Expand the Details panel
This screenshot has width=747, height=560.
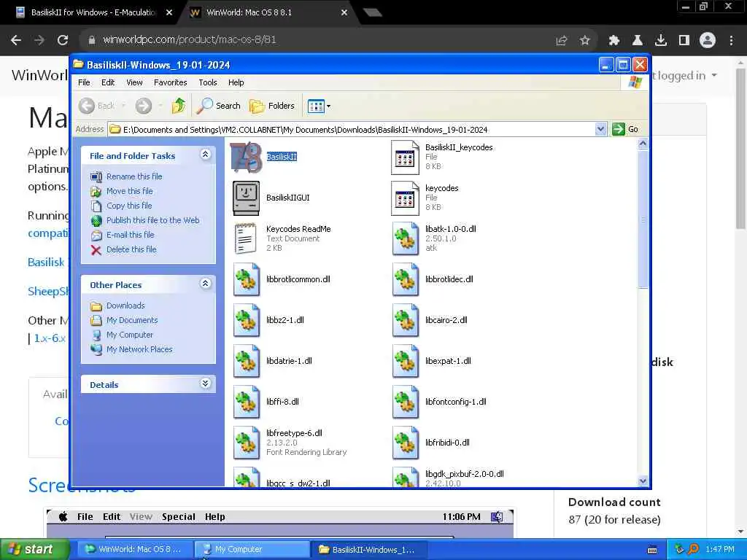point(205,384)
